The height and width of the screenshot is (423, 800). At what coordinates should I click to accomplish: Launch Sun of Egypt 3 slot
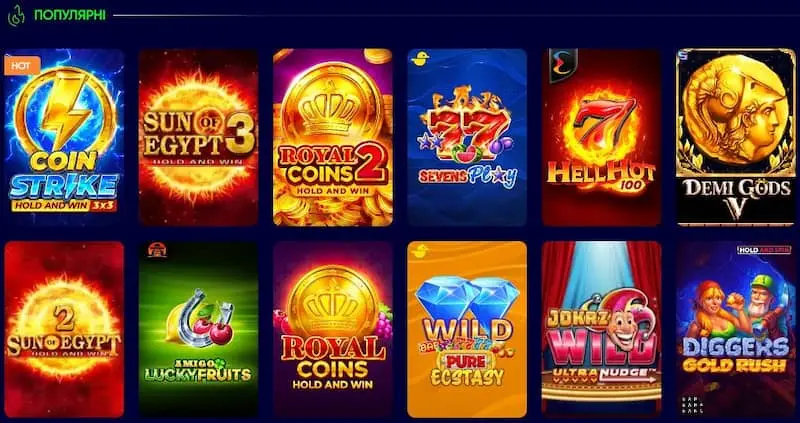tap(198, 137)
